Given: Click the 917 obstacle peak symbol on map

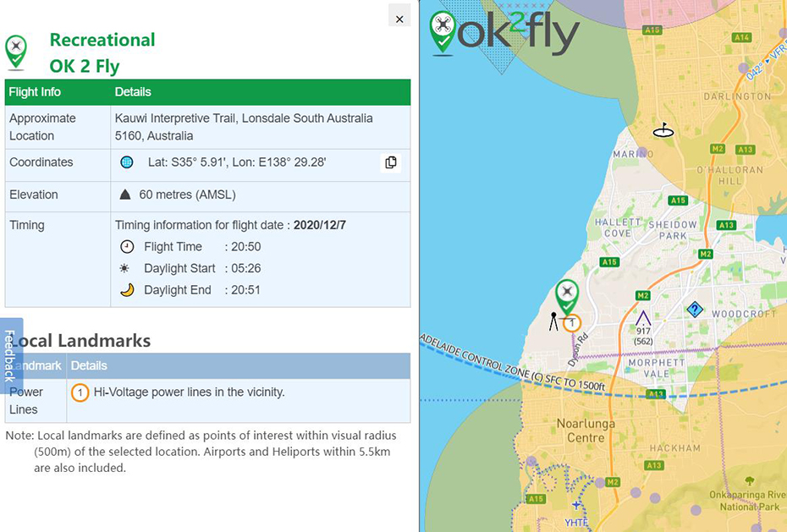Looking at the screenshot, I should tap(643, 318).
